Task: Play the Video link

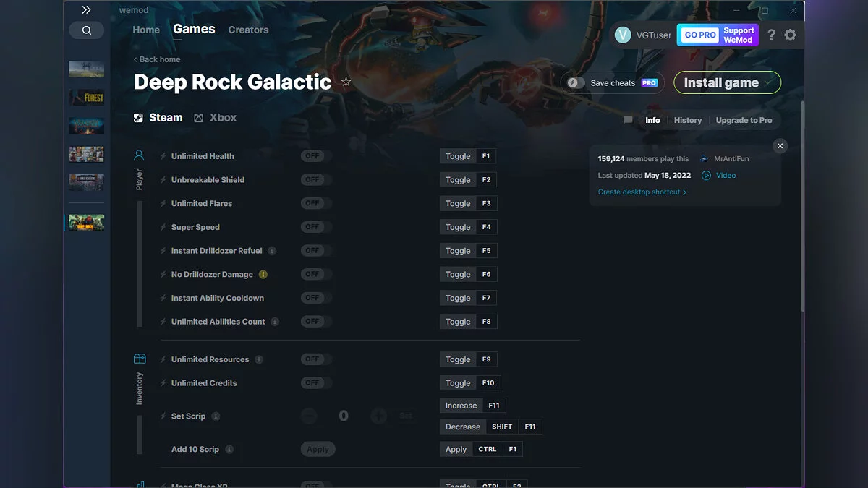Action: [719, 175]
